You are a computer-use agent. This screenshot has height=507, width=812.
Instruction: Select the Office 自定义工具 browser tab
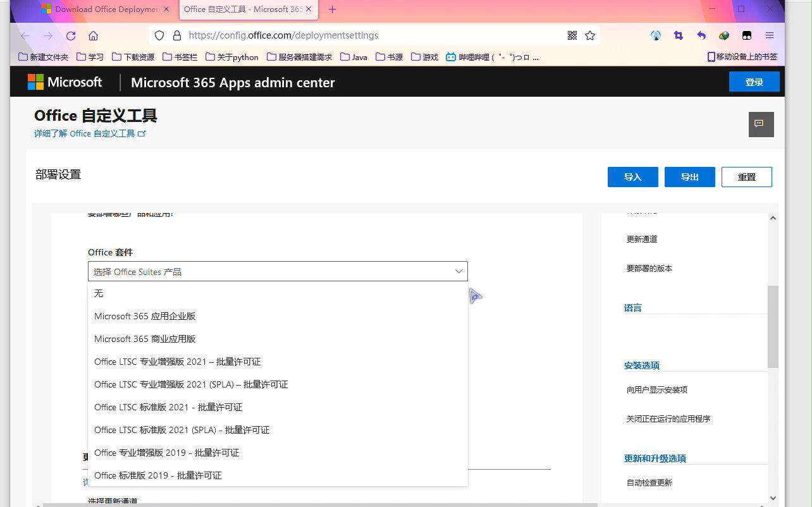pos(248,9)
